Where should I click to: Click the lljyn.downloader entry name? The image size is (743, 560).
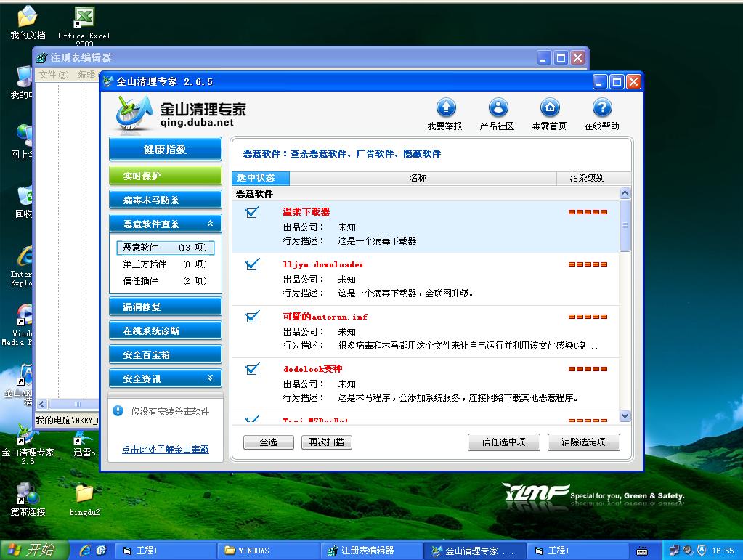pyautogui.click(x=323, y=264)
